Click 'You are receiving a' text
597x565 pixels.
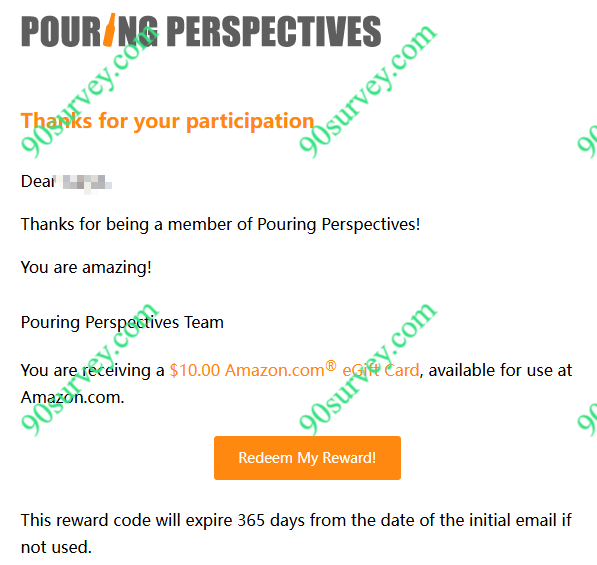pos(93,370)
